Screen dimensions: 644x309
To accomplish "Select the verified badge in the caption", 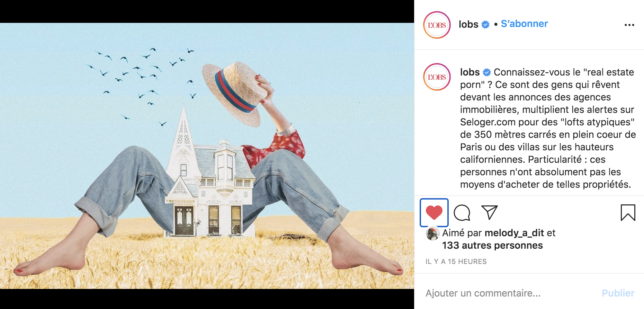I will click(x=487, y=72).
